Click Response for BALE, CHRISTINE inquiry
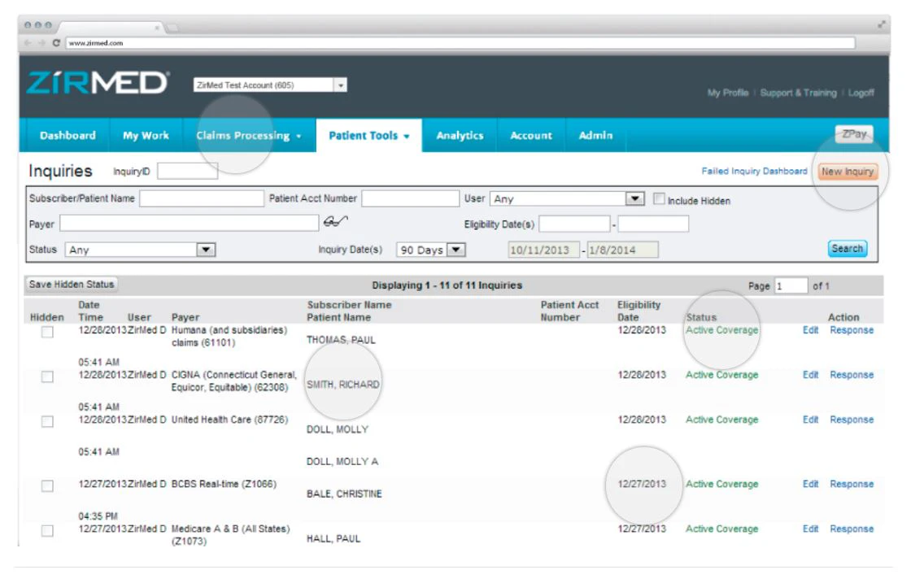 (852, 484)
